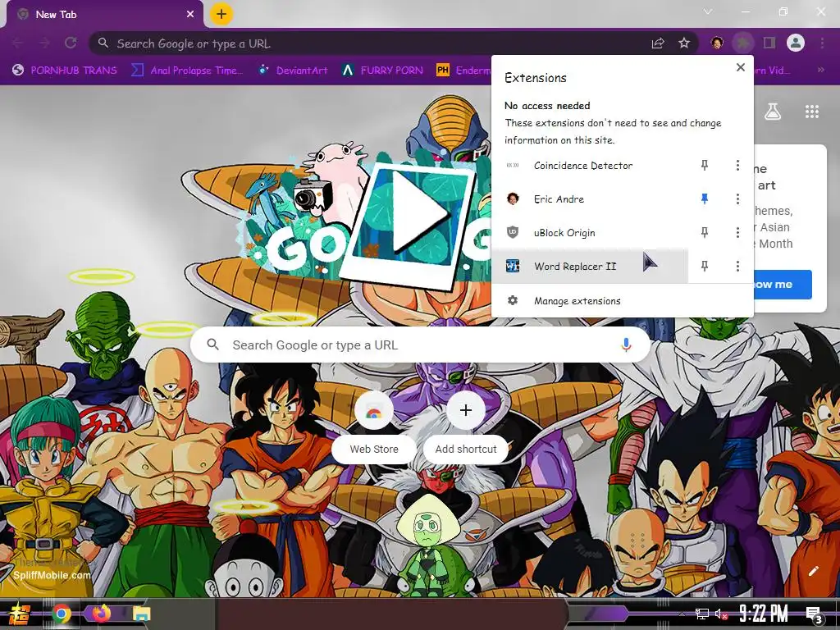The height and width of the screenshot is (630, 840).
Task: Open the Eric Andre extension entry
Action: click(589, 199)
